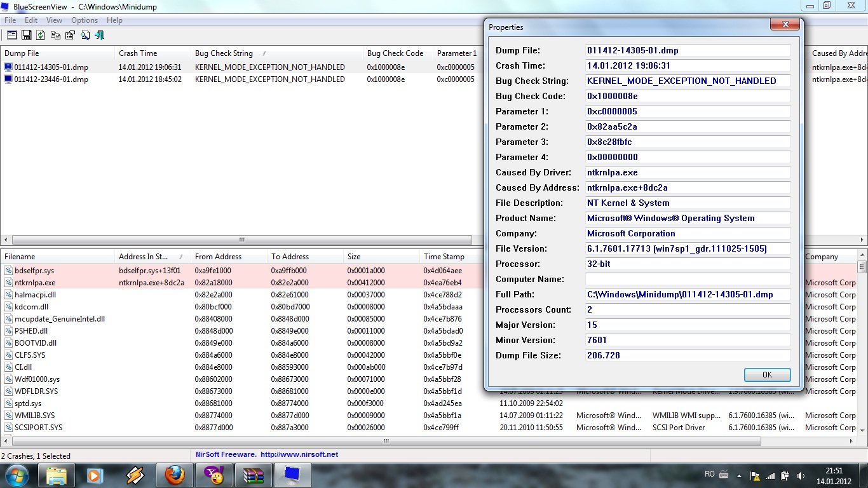868x488 pixels.
Task: Click the SCSIPORT.SYS file icon
Action: (x=8, y=428)
